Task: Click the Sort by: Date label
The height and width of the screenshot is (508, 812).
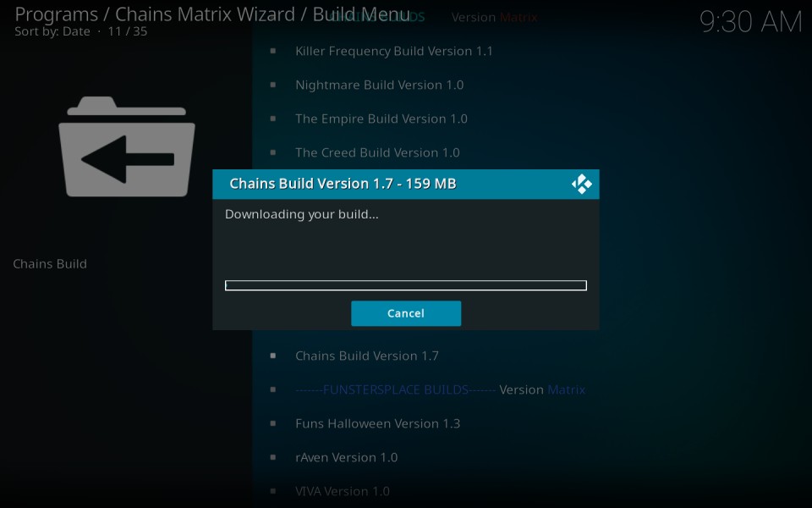Action: pyautogui.click(x=52, y=31)
